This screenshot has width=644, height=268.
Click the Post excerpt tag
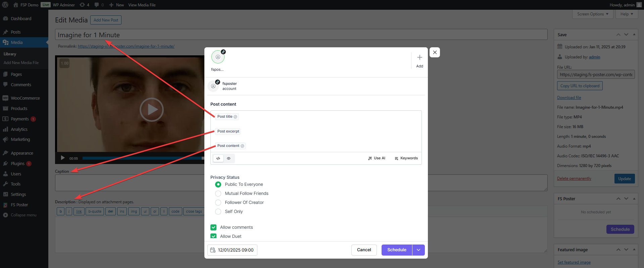(x=228, y=131)
